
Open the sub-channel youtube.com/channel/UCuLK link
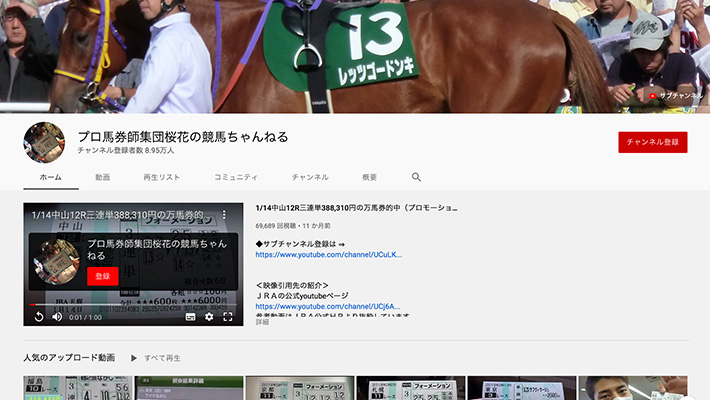coord(328,255)
